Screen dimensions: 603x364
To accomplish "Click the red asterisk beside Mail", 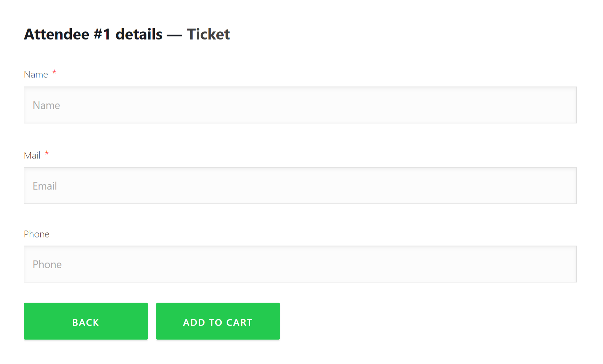I will coord(47,153).
